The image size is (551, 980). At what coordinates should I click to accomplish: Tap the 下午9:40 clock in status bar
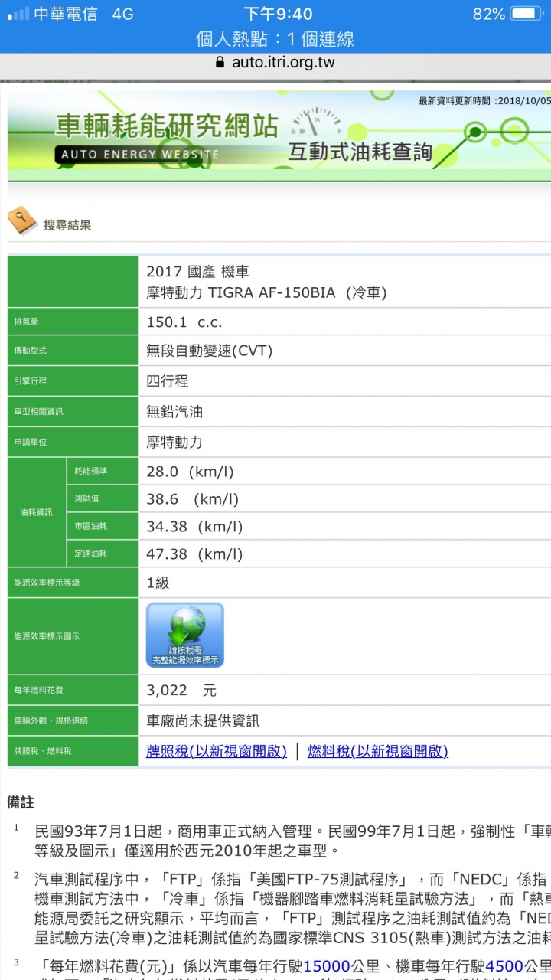coord(279,14)
